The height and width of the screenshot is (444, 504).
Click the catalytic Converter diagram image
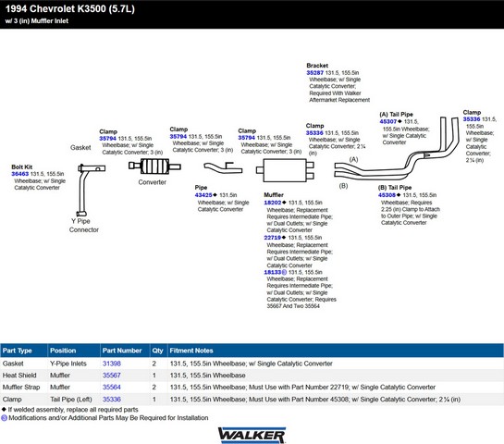coord(154,166)
